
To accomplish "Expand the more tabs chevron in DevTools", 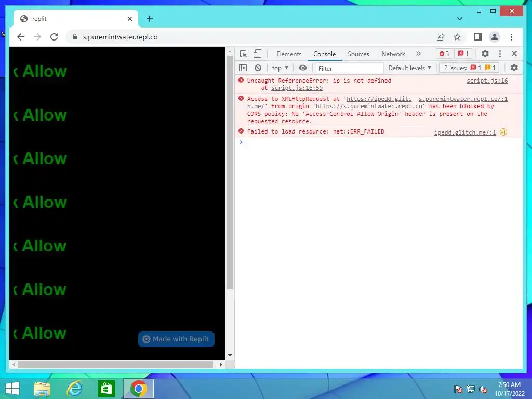I will tap(418, 54).
